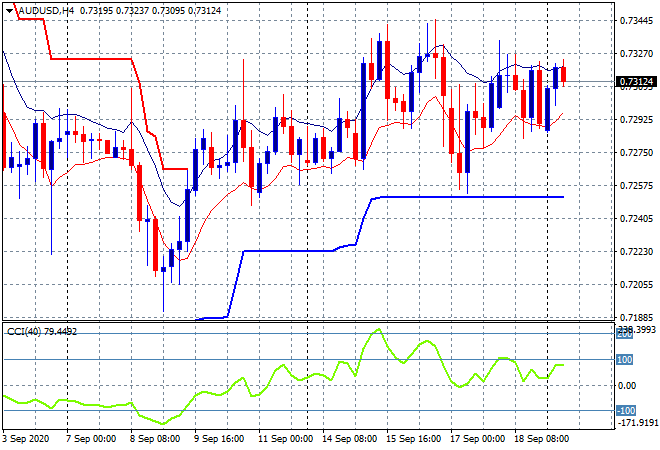
Task: Click the 0.72750 price axis label
Action: (x=636, y=152)
